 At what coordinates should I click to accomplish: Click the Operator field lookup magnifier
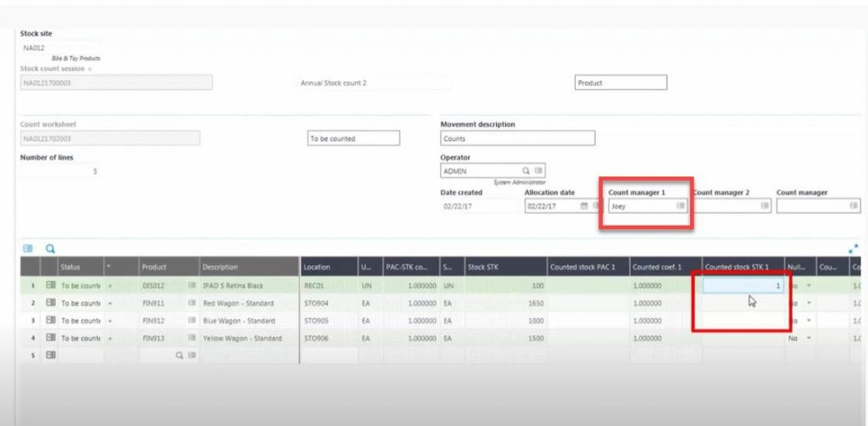point(526,171)
